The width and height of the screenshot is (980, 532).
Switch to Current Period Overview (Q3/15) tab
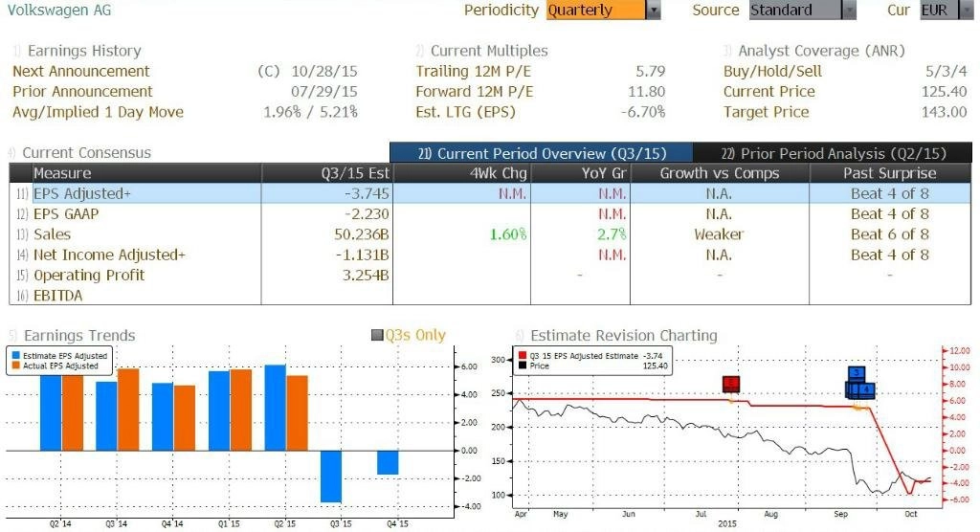pyautogui.click(x=542, y=153)
